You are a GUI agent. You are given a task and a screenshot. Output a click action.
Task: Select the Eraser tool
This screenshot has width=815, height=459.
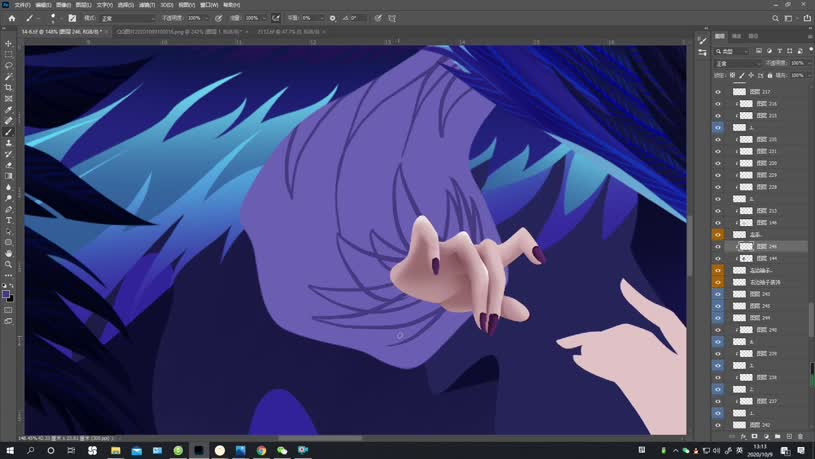click(x=8, y=165)
